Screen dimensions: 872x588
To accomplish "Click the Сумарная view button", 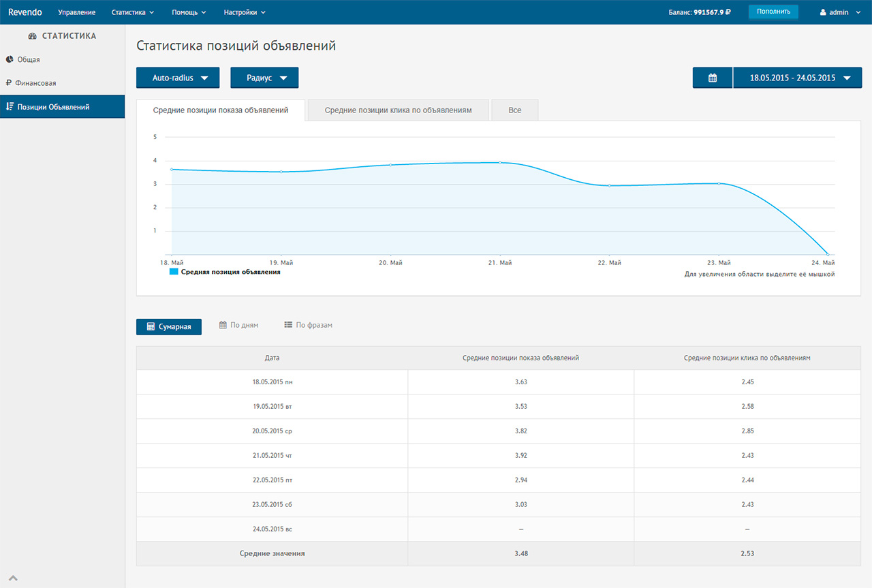I will coord(169,326).
